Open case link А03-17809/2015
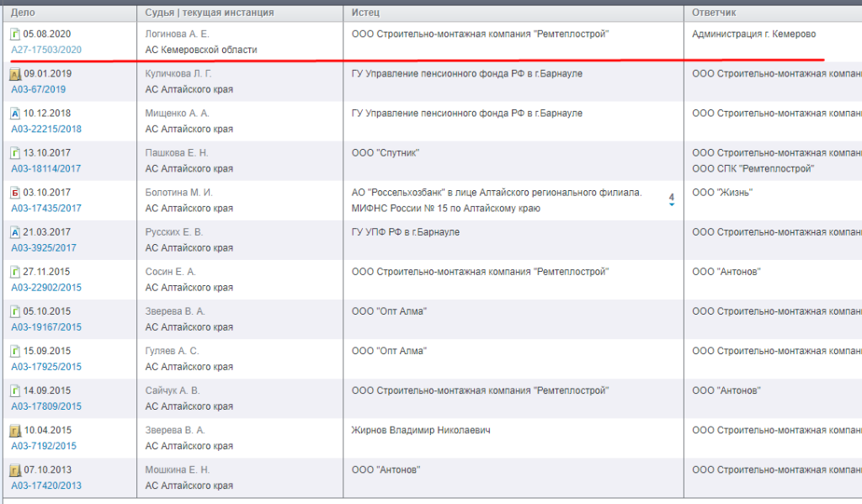Viewport: 862px width, 504px height. (46, 406)
